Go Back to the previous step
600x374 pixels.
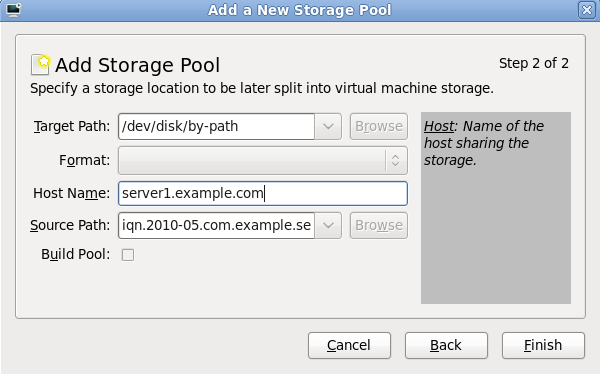click(446, 345)
